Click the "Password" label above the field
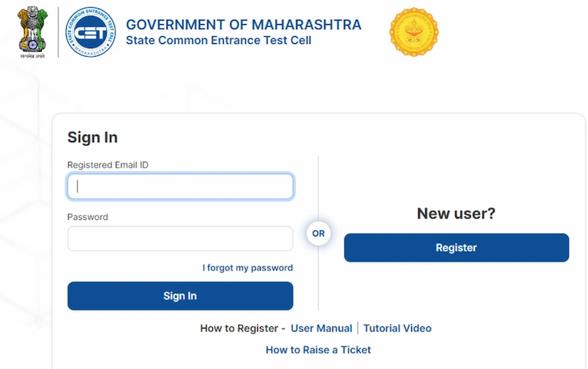 click(x=87, y=217)
